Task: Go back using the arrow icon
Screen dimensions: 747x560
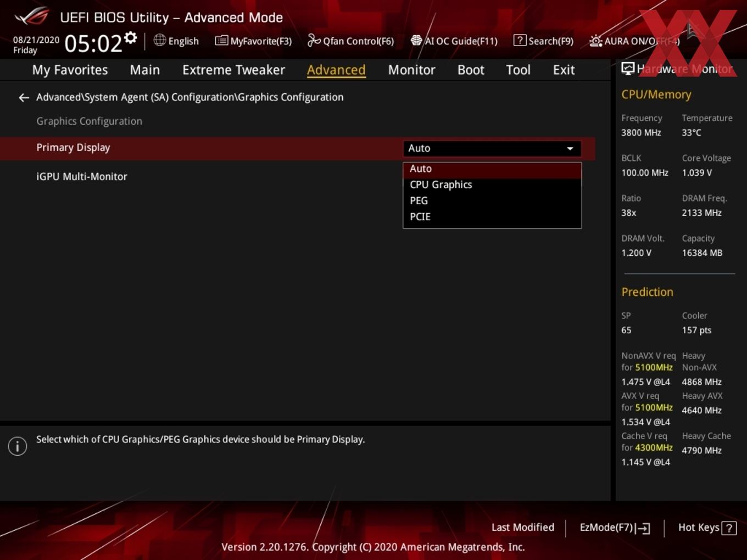Action: [24, 97]
